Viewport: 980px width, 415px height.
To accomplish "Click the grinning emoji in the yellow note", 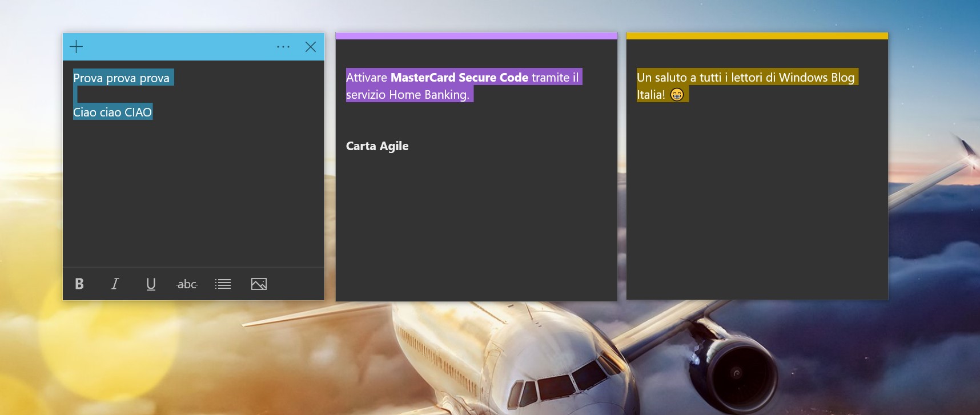I will [677, 95].
